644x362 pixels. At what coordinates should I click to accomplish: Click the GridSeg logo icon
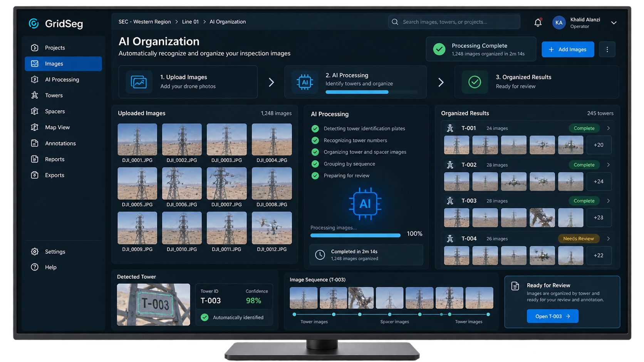pyautogui.click(x=34, y=23)
